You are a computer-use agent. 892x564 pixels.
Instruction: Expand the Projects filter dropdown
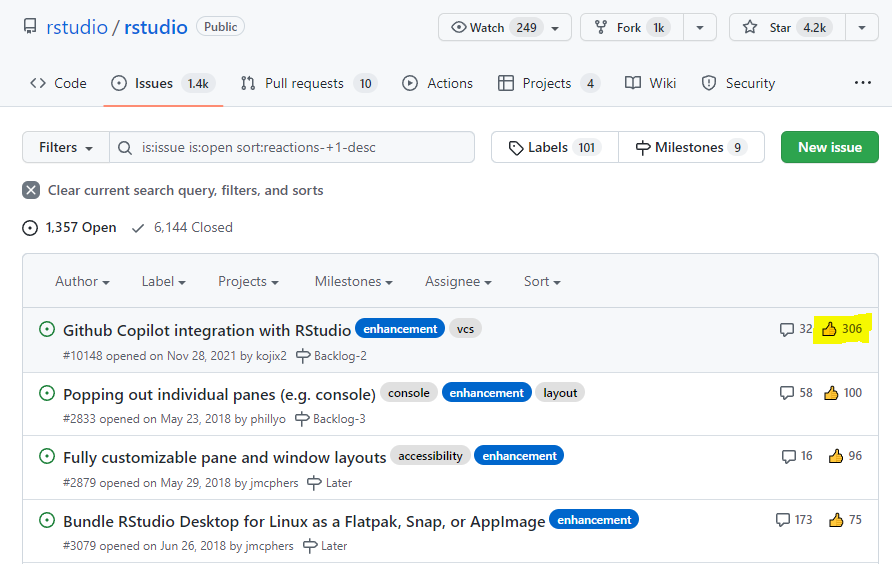pyautogui.click(x=249, y=281)
